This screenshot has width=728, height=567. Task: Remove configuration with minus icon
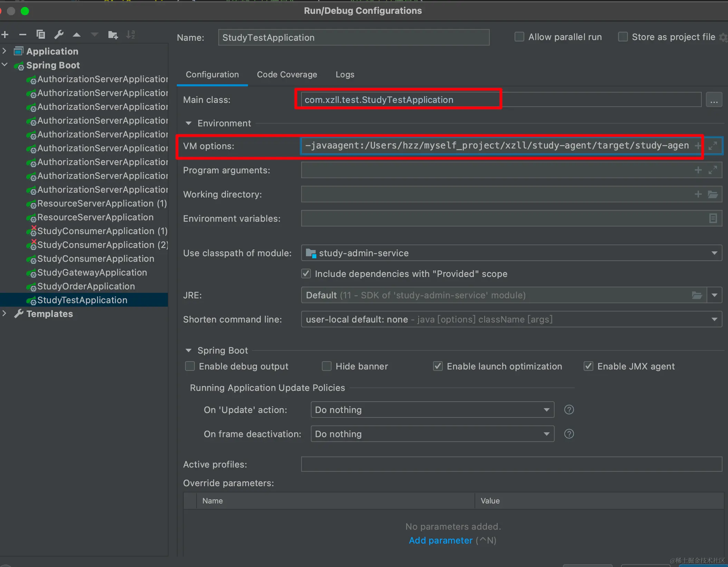(x=23, y=35)
